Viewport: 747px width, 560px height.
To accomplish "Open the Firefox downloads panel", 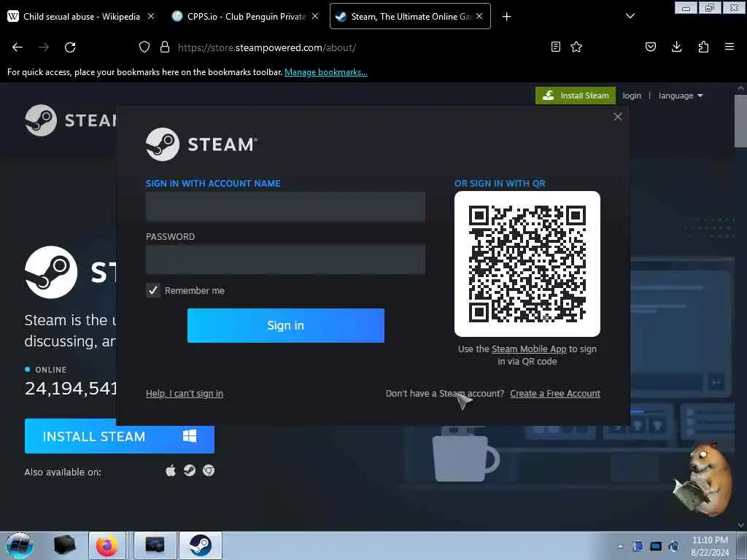I will pos(676,47).
